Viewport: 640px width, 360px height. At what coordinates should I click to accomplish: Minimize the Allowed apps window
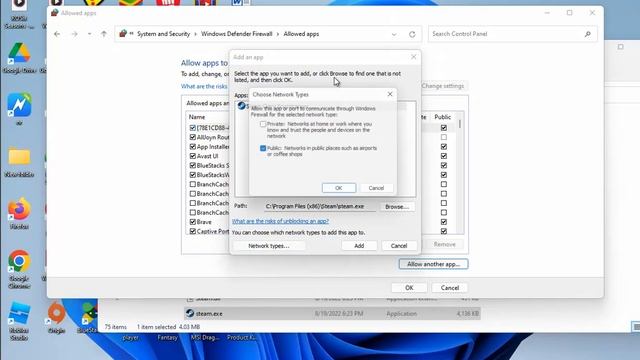point(547,13)
